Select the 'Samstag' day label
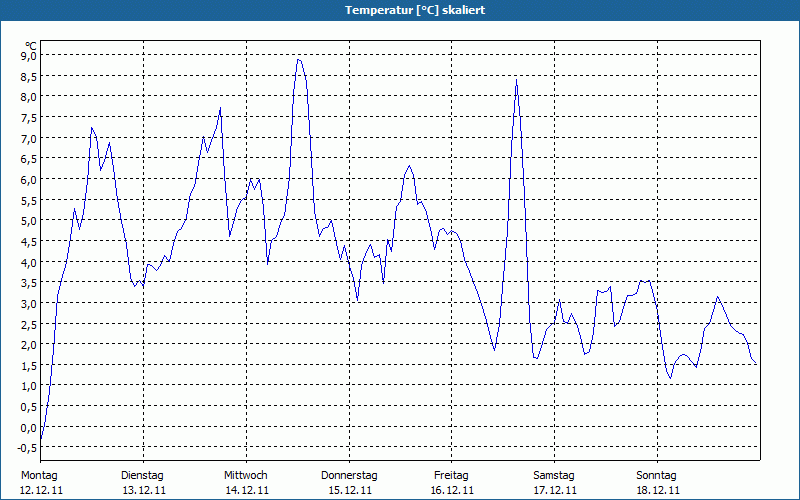 coord(554,475)
